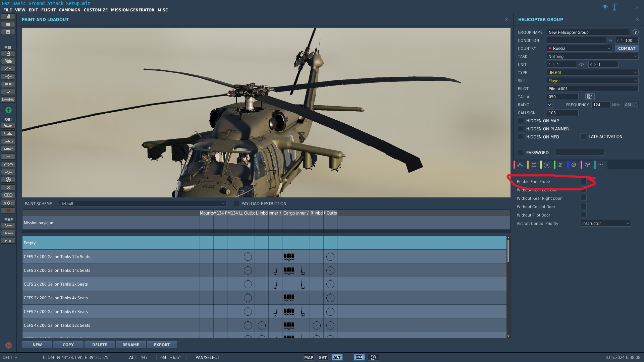Enable the Fuel Probe checkbox

tap(584, 181)
